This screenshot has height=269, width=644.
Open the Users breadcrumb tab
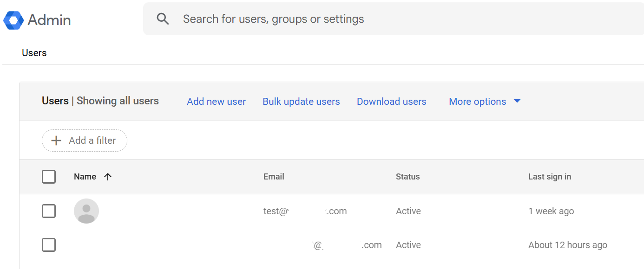(34, 53)
